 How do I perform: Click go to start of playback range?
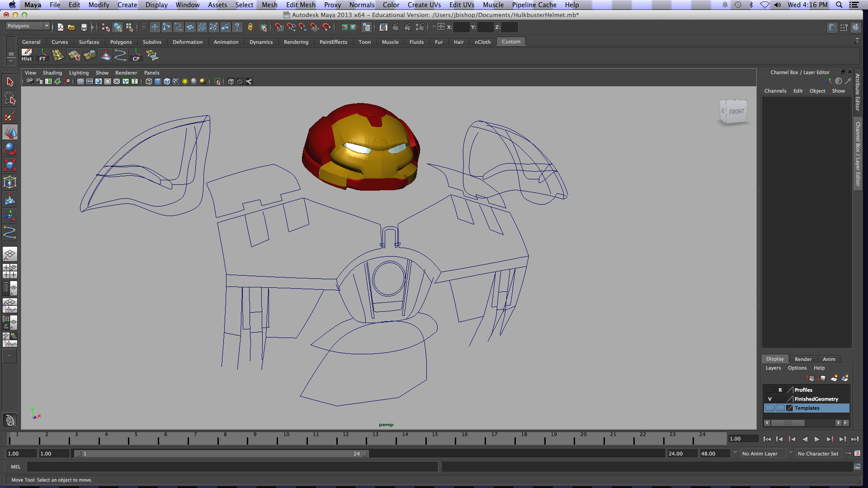tap(767, 439)
